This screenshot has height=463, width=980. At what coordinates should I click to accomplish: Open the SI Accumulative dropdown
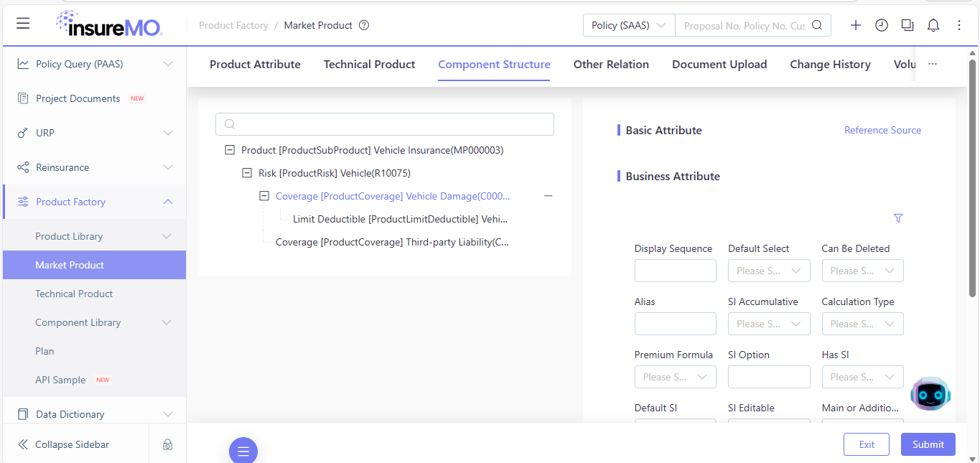(x=769, y=324)
